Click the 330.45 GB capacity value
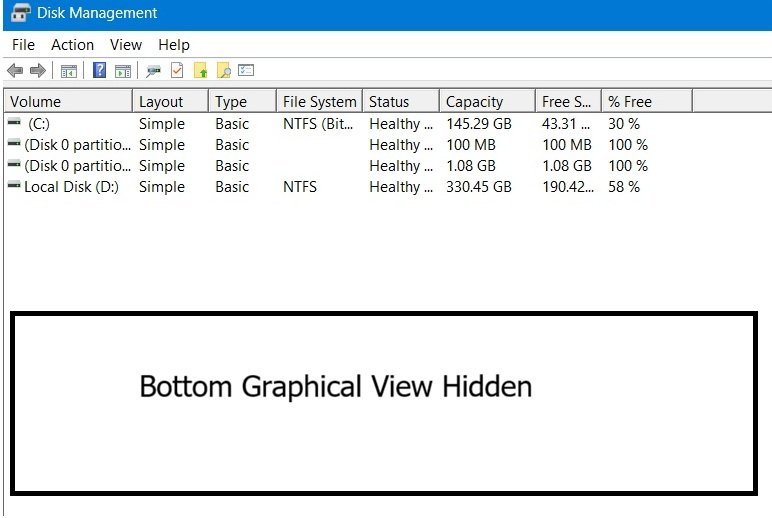 (479, 187)
